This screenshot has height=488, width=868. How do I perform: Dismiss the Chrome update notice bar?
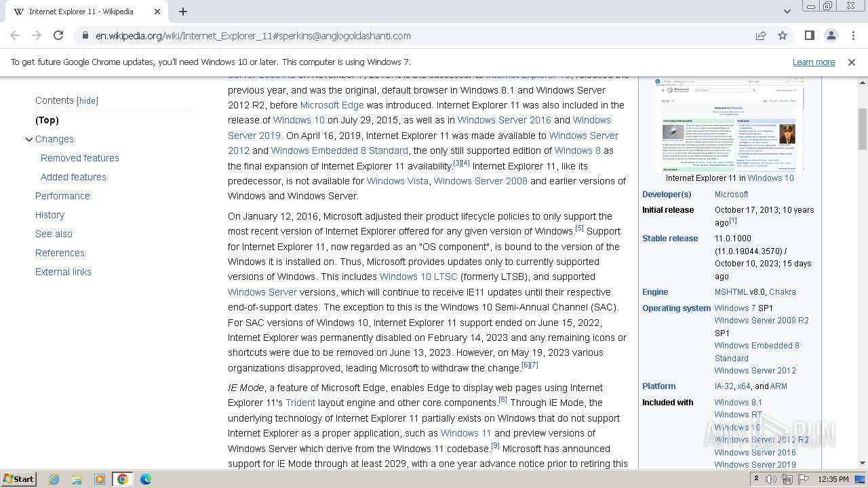(x=852, y=62)
